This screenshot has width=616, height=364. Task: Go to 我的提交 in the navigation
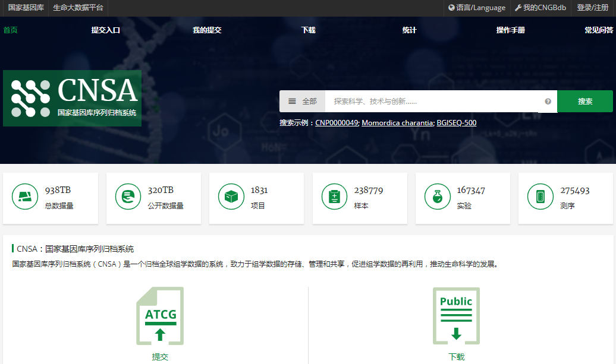tap(207, 30)
